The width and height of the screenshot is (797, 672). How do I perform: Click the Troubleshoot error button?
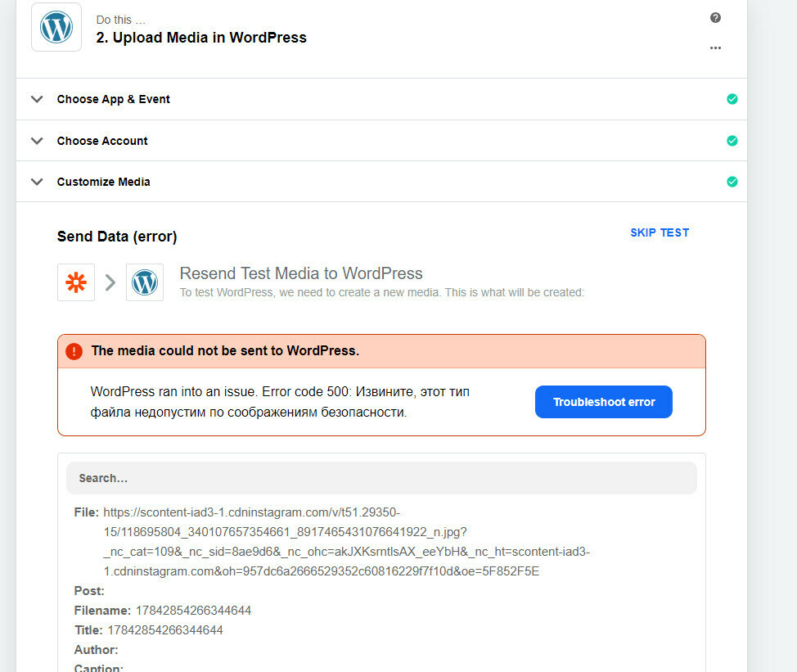(x=604, y=402)
